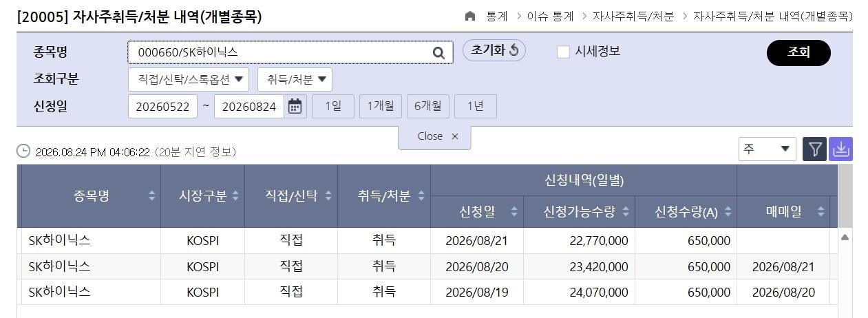Click the 이슈 통계 breadcrumb link
868x318 pixels.
550,16
